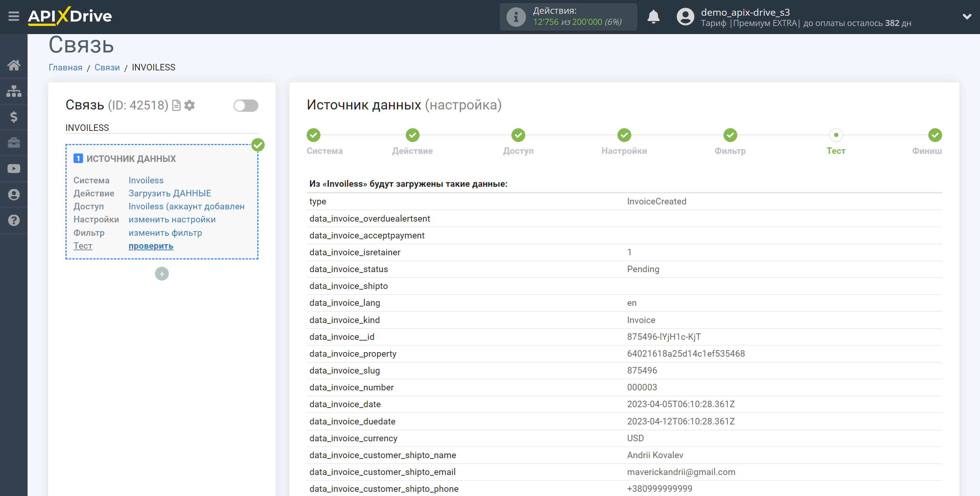Open help question icon in sidebar
The height and width of the screenshot is (496, 980).
(x=14, y=220)
